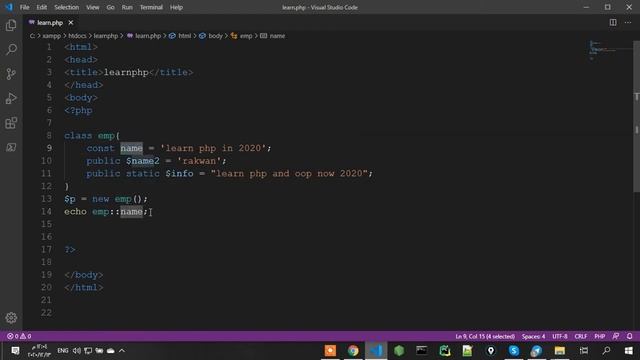Open command prompt taskbar icon

click(422, 351)
